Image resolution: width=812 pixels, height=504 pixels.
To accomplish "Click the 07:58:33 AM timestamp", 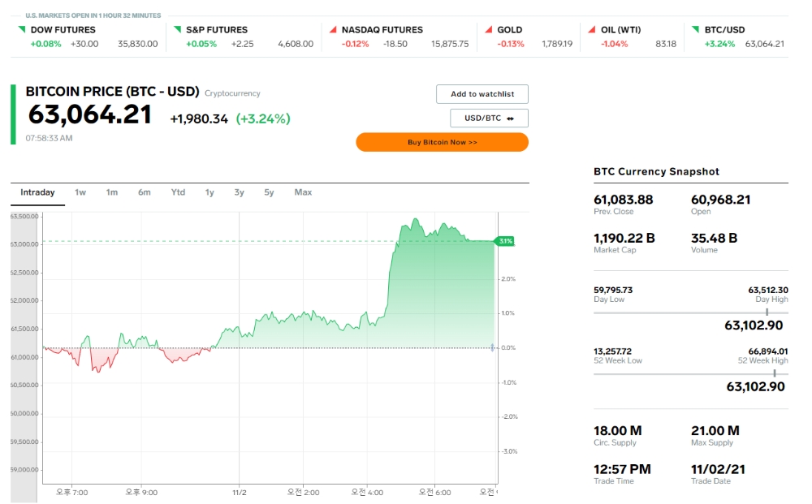I will click(49, 138).
